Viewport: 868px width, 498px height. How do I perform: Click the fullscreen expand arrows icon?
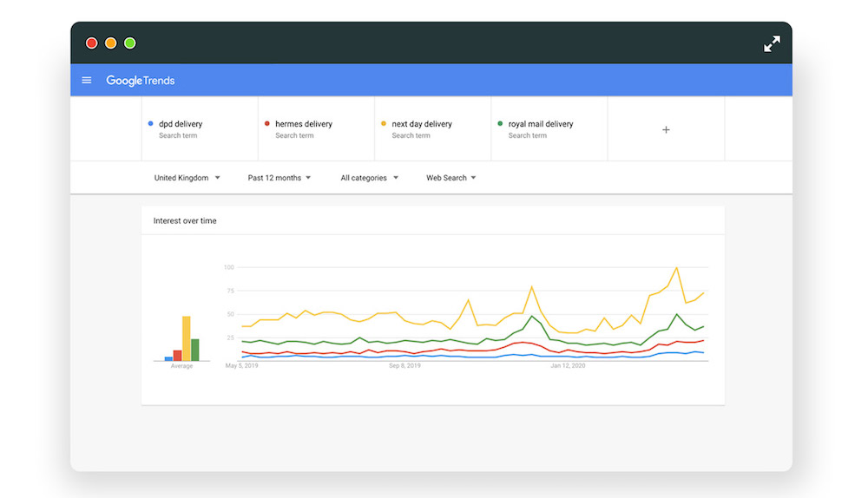pyautogui.click(x=772, y=43)
